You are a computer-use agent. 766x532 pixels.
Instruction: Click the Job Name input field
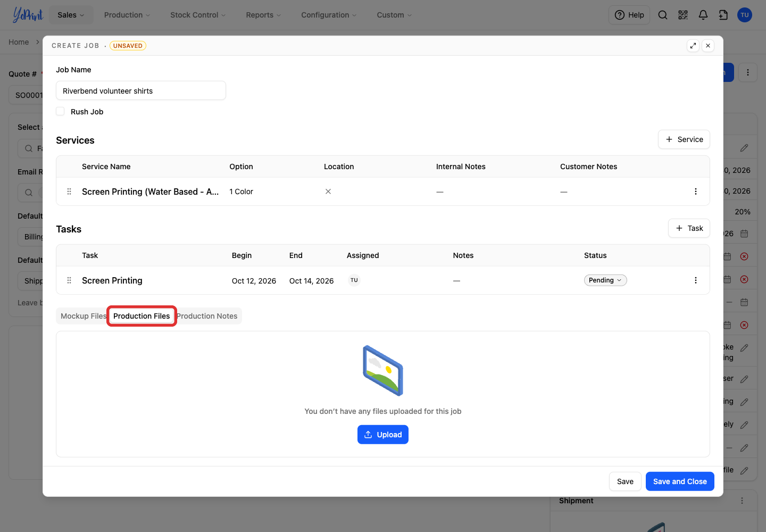141,90
